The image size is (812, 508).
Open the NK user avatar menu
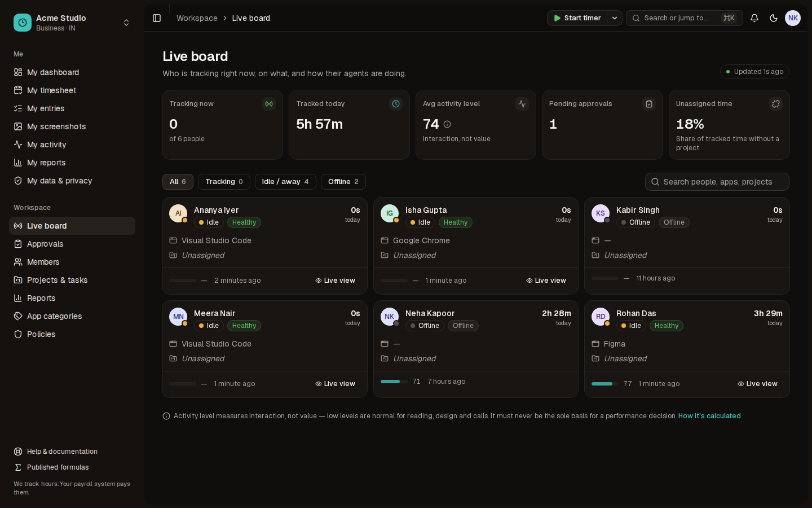pos(793,18)
